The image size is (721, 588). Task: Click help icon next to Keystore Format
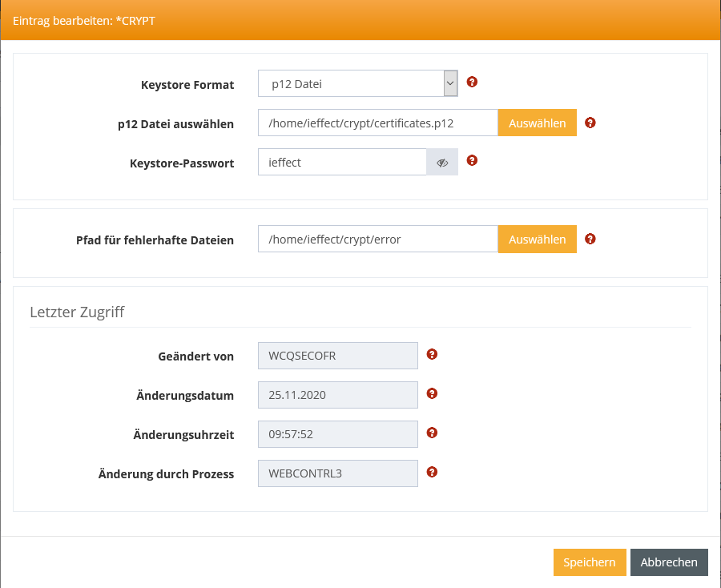[472, 82]
